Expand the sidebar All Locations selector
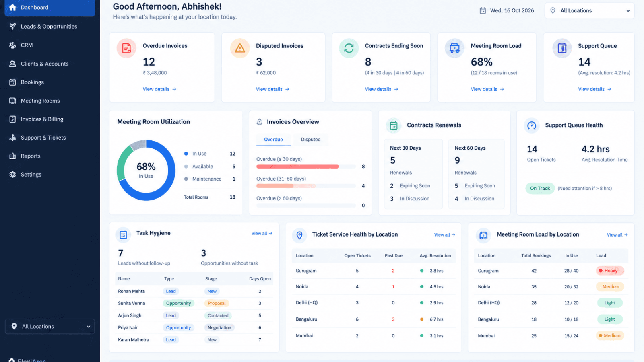Screen dimensions: 644x362 click(x=50, y=326)
